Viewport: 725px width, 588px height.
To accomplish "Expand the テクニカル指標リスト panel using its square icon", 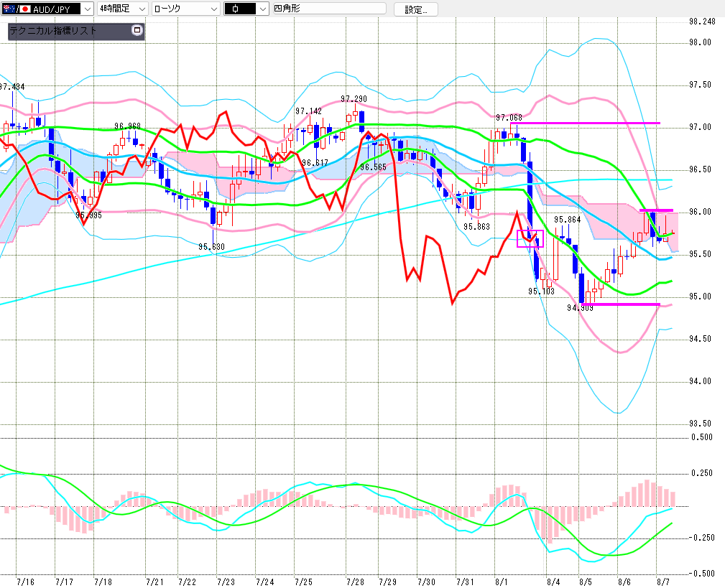I will click(137, 30).
